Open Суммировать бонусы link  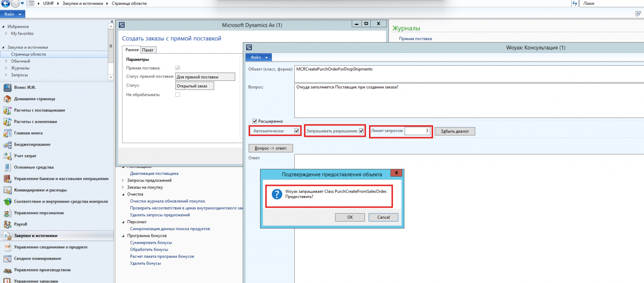coord(151,243)
